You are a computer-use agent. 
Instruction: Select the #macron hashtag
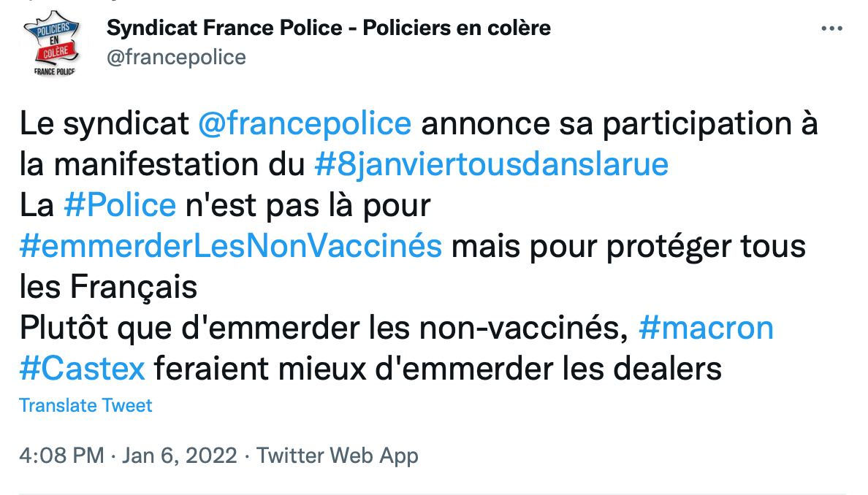pos(706,329)
